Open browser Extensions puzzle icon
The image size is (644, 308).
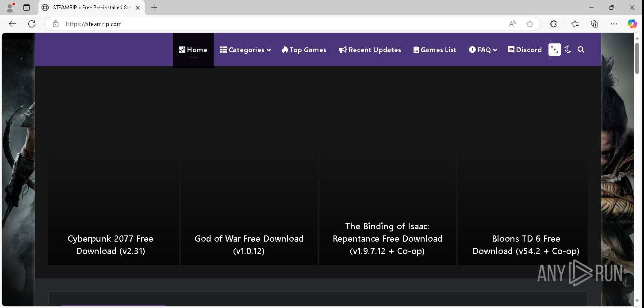(x=553, y=24)
